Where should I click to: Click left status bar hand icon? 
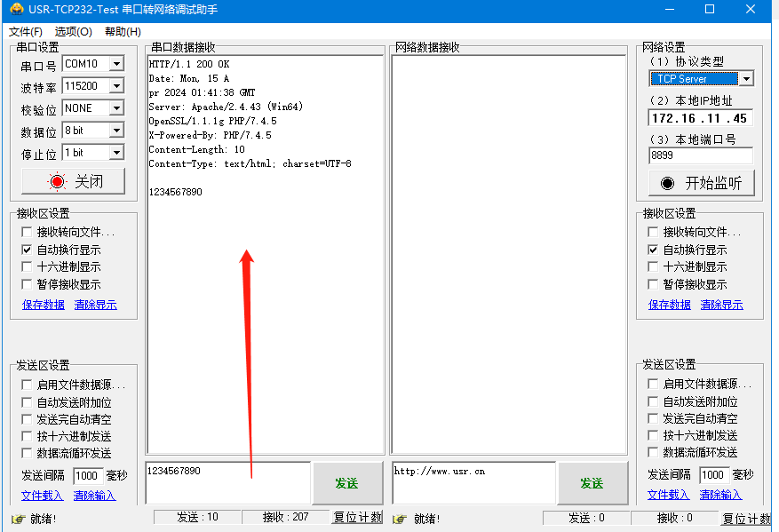click(17, 519)
